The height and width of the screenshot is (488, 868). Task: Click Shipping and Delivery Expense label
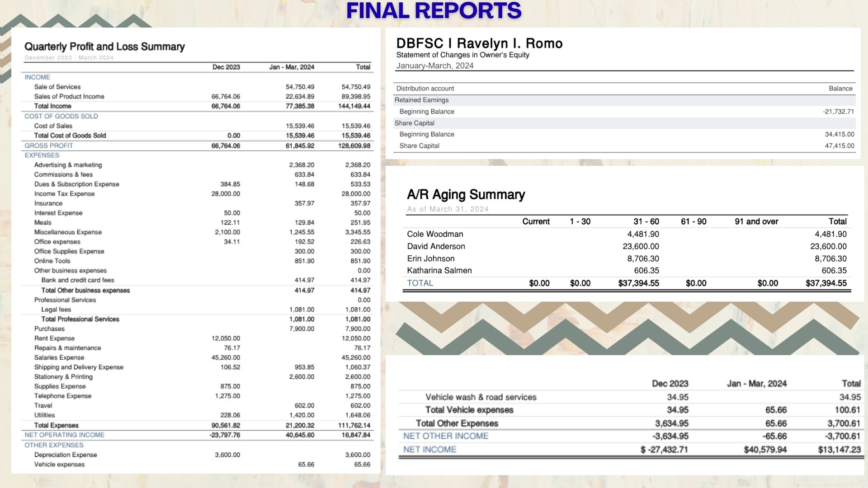coord(79,367)
